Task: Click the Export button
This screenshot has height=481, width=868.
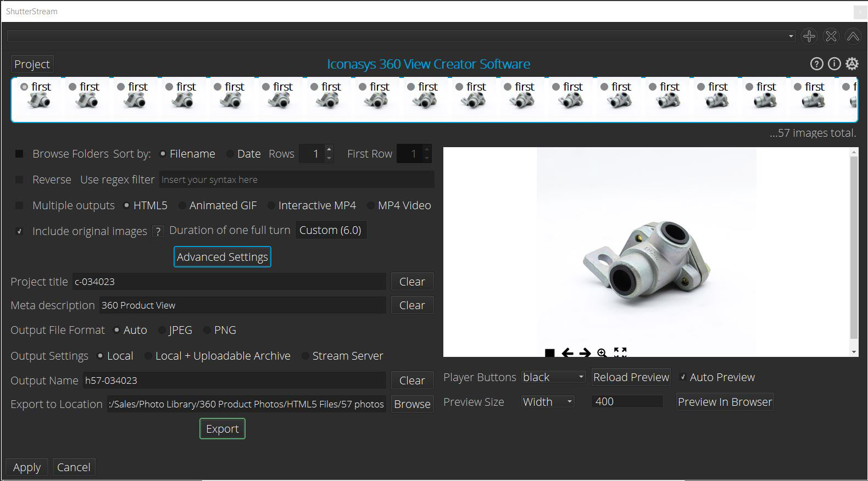Action: pos(222,429)
